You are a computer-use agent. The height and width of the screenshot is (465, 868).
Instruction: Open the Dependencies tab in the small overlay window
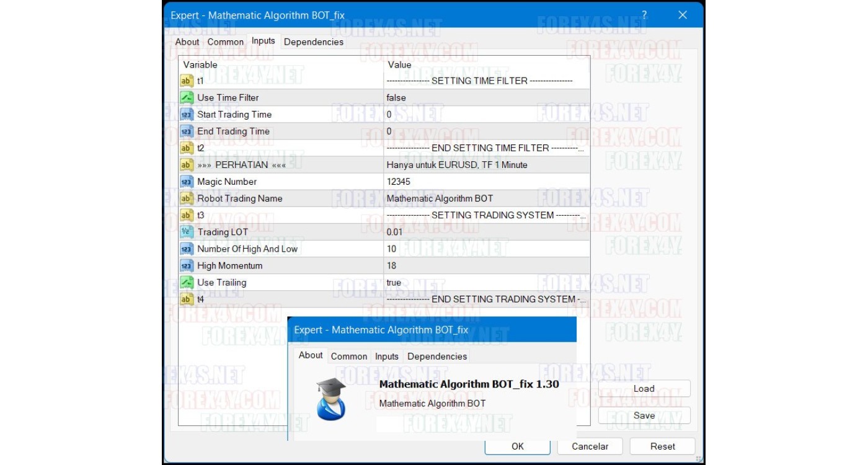[437, 356]
